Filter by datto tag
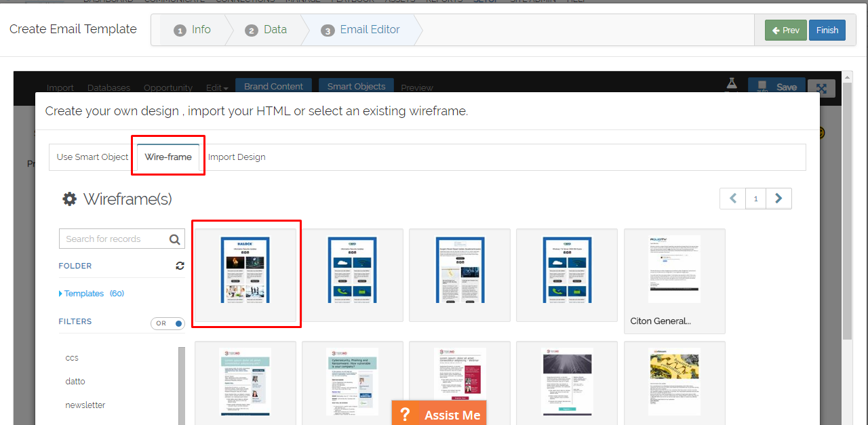Screen dimensions: 868x425 coord(75,381)
